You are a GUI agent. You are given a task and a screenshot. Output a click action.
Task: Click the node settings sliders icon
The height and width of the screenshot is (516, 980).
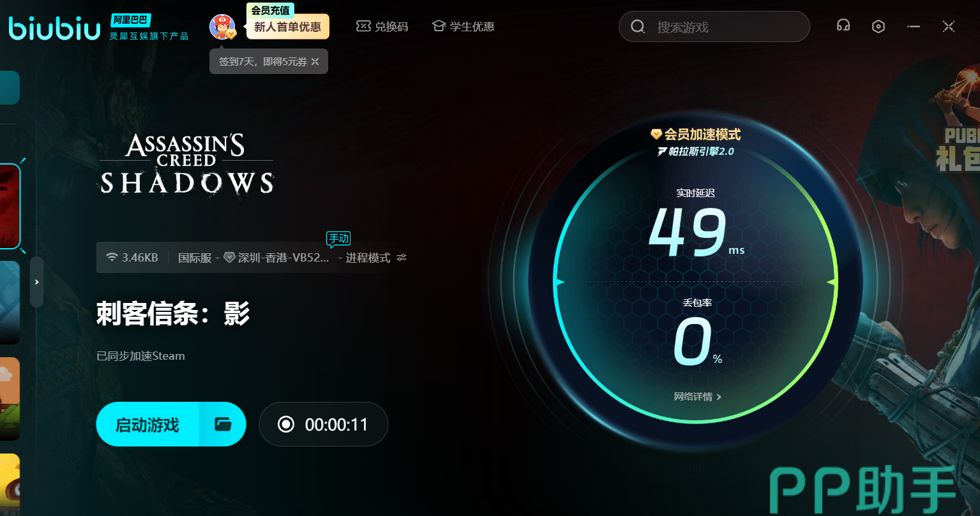402,258
